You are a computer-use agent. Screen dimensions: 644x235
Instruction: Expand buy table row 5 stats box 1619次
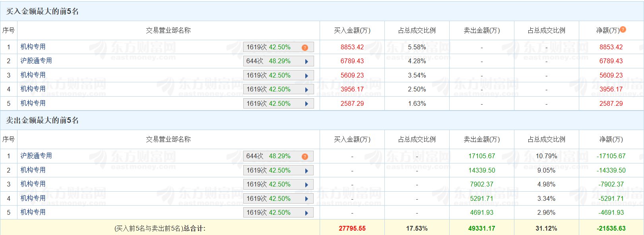(x=278, y=104)
